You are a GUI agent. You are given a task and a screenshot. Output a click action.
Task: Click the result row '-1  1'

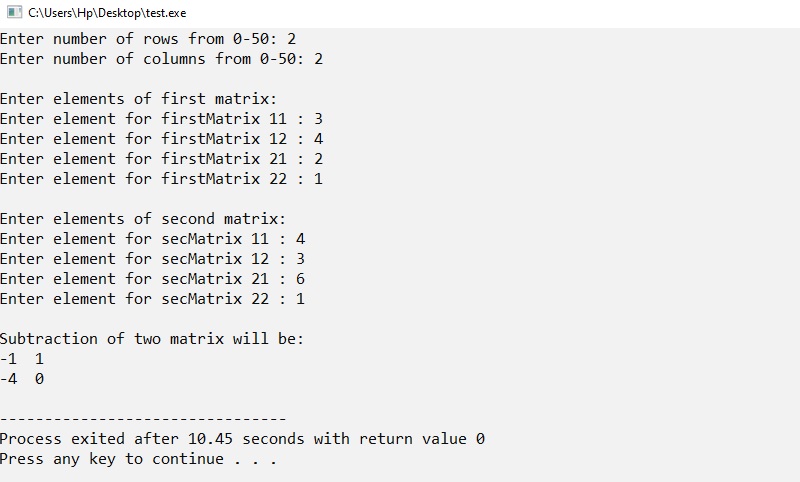coord(22,359)
